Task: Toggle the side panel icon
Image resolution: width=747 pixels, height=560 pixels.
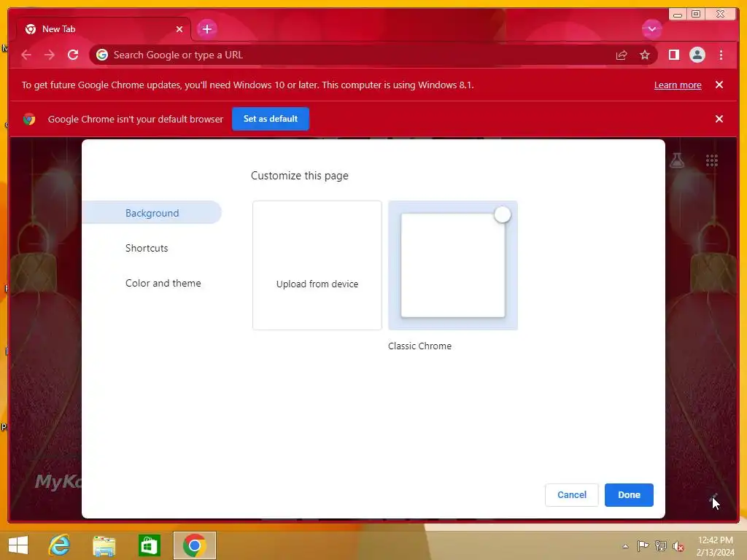Action: click(x=673, y=55)
